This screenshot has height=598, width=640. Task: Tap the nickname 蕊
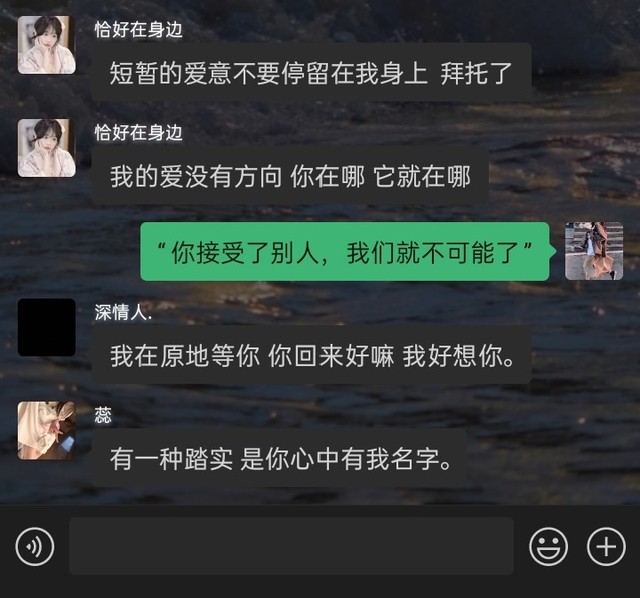[103, 416]
